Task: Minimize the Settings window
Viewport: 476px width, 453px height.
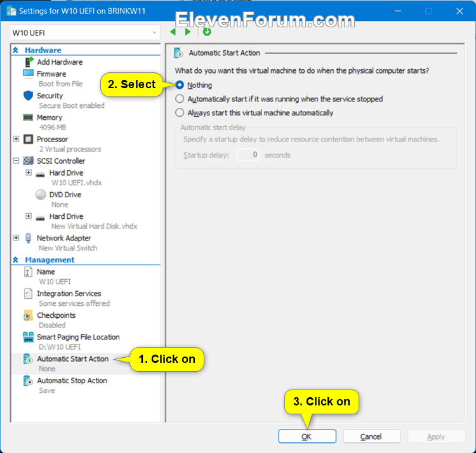Action: pos(398,11)
